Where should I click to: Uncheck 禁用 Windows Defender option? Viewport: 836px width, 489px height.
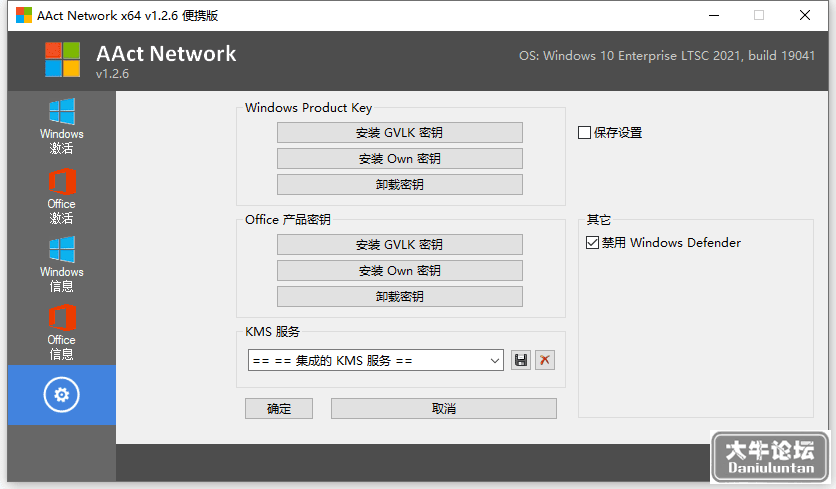pyautogui.click(x=592, y=243)
